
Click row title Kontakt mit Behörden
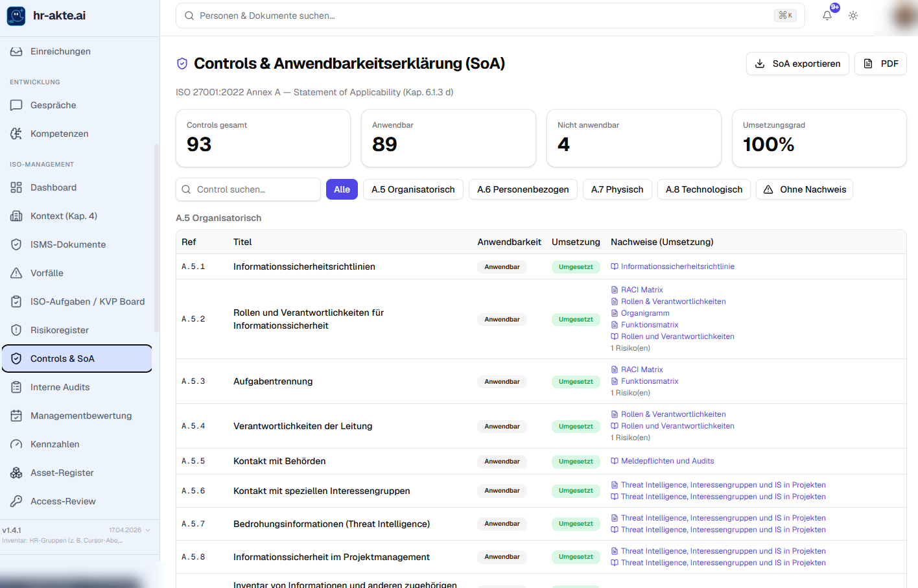[279, 461]
